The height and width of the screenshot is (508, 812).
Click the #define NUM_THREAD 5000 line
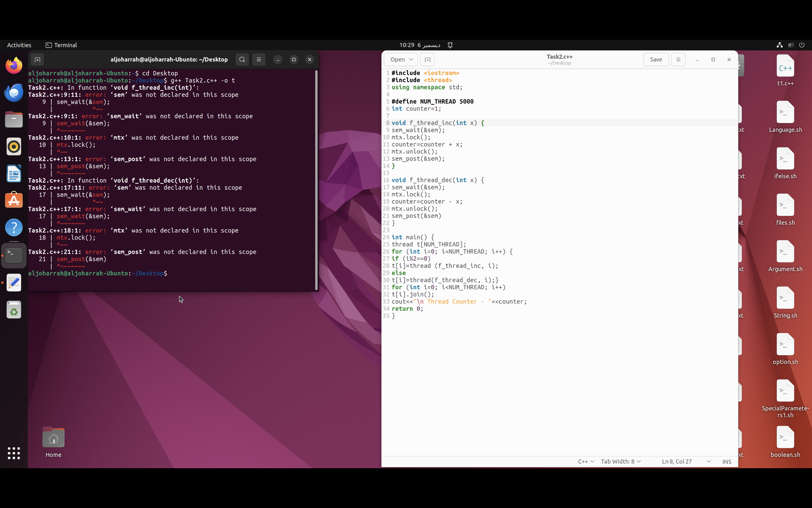433,102
